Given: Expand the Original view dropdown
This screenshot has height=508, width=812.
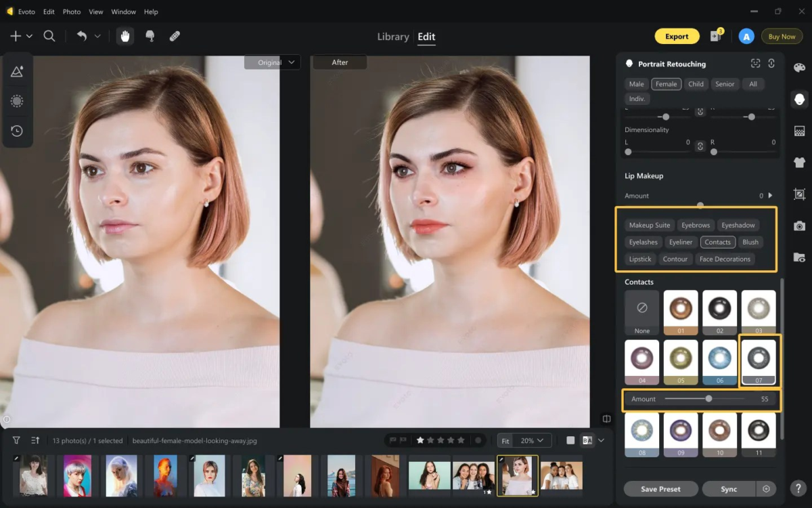Looking at the screenshot, I should click(x=272, y=62).
